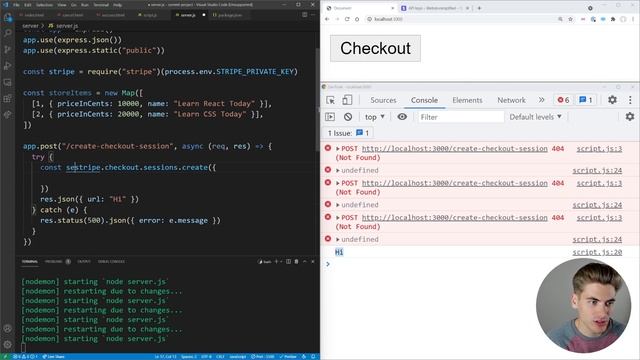Open first create-checkout-session URL link

pos(455,149)
